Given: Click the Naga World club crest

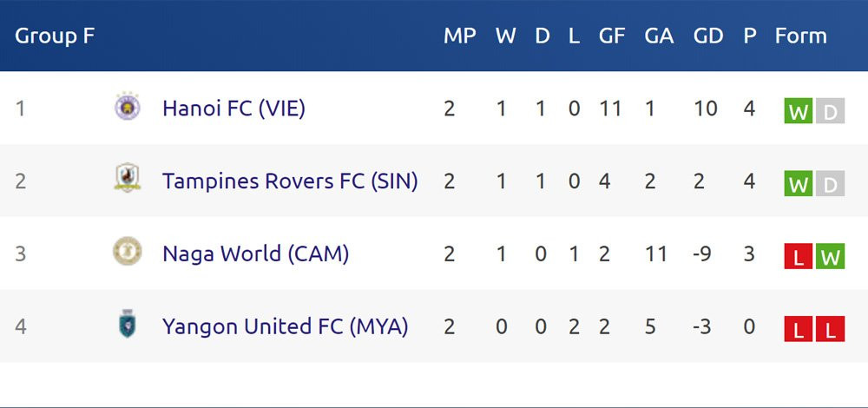Looking at the screenshot, I should point(128,253).
